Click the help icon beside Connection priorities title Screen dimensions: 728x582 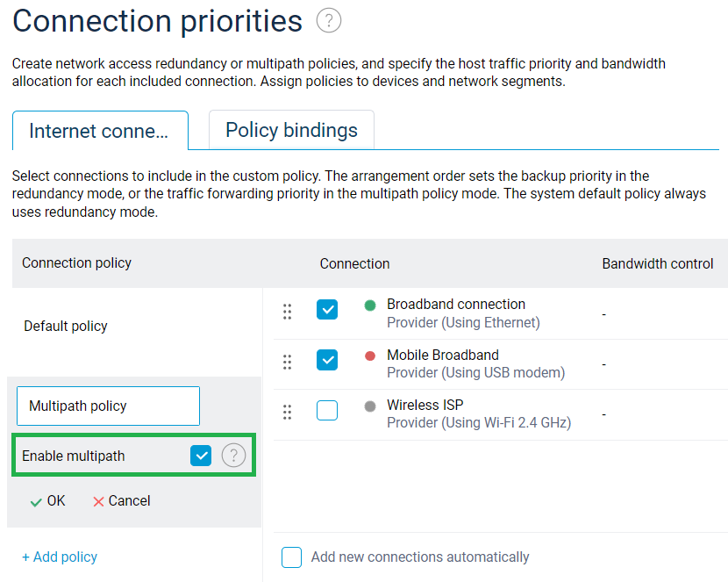click(x=329, y=21)
